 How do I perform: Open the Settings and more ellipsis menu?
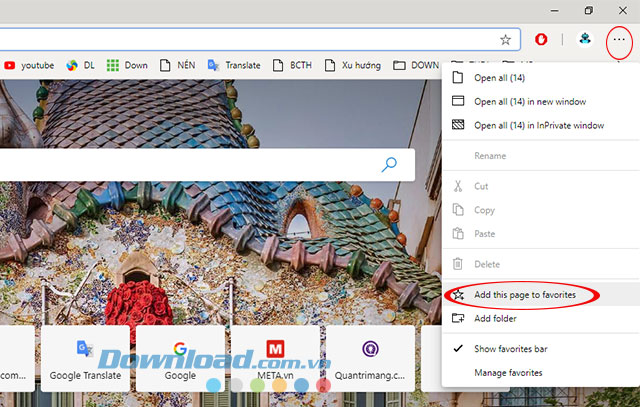619,40
